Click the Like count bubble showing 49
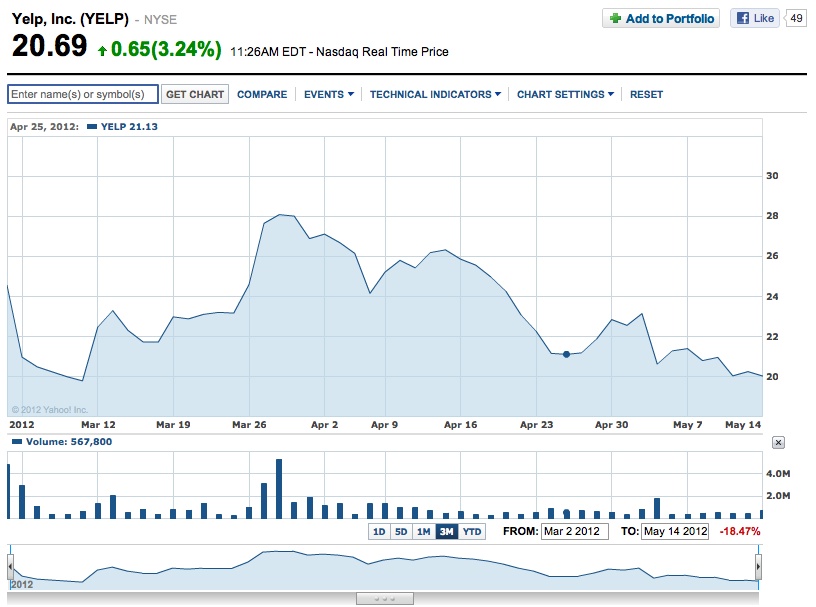The image size is (816, 607). [796, 18]
